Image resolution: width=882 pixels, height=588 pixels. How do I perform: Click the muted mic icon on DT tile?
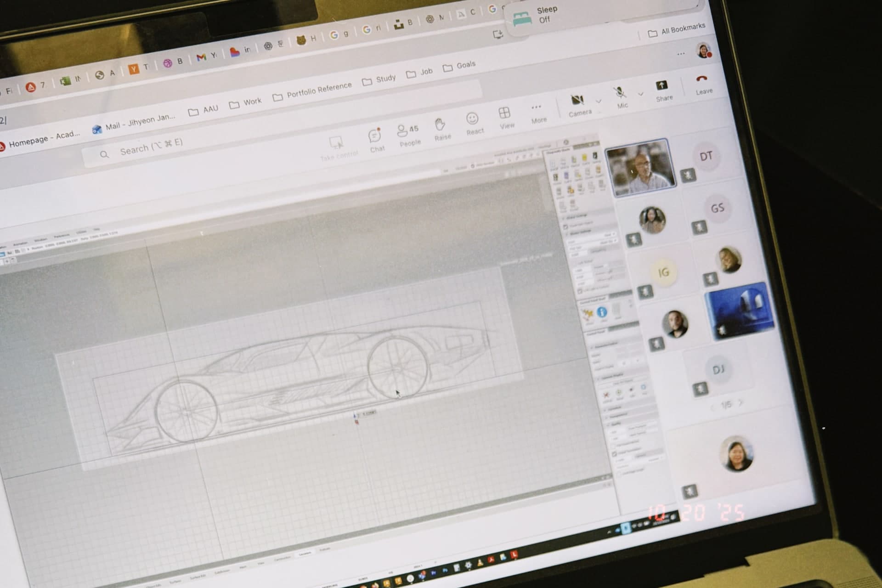click(x=688, y=175)
